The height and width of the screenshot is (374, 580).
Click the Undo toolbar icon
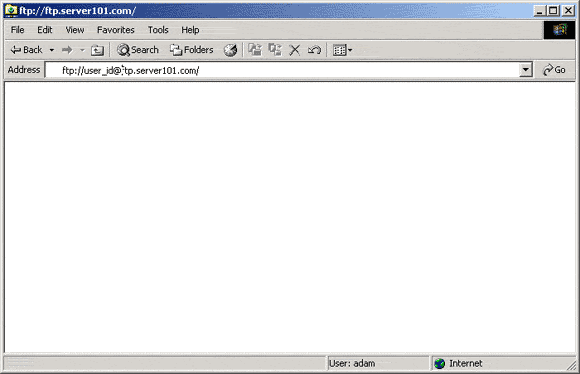pos(314,50)
